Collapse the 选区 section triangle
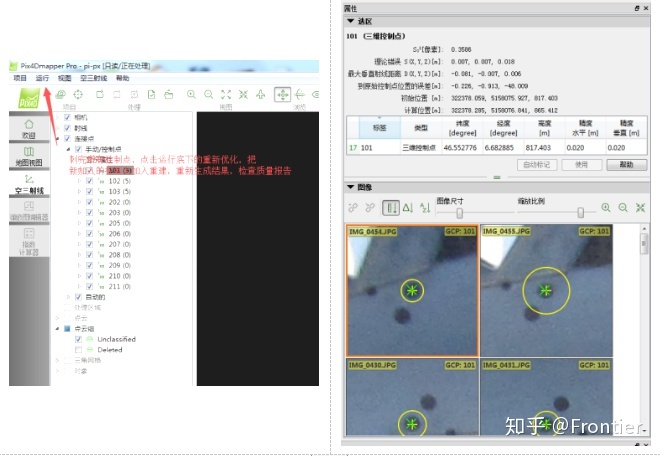This screenshot has height=456, width=660. coord(351,21)
